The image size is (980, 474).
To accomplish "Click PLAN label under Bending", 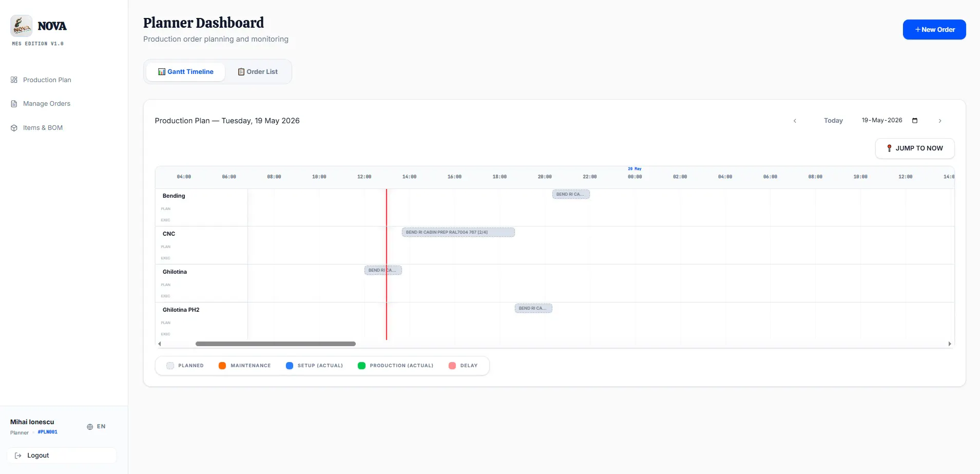I will click(x=166, y=209).
